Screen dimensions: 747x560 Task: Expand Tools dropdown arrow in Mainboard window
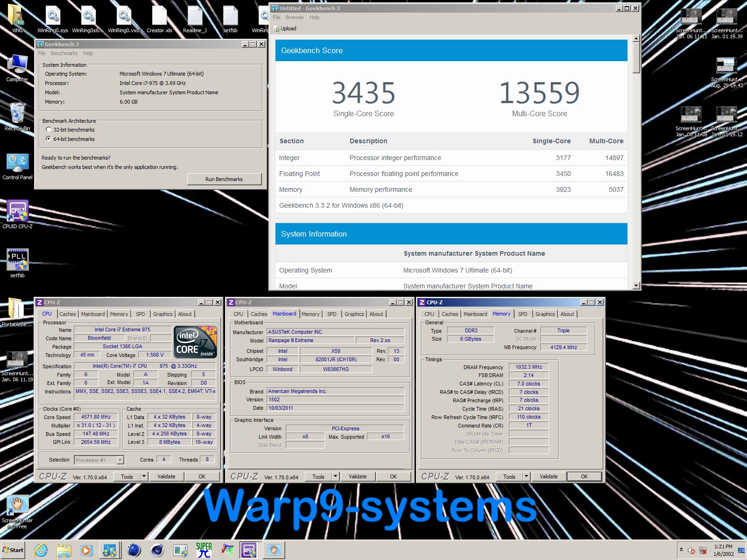[x=336, y=476]
